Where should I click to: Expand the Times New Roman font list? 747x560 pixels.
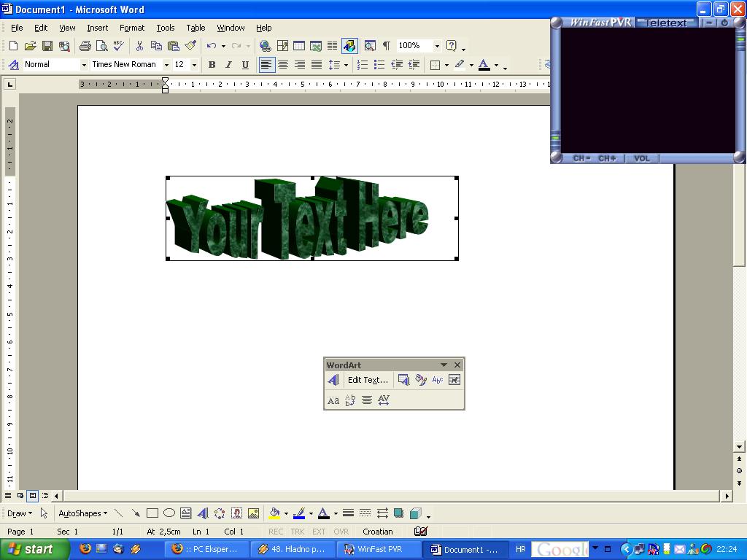(166, 65)
